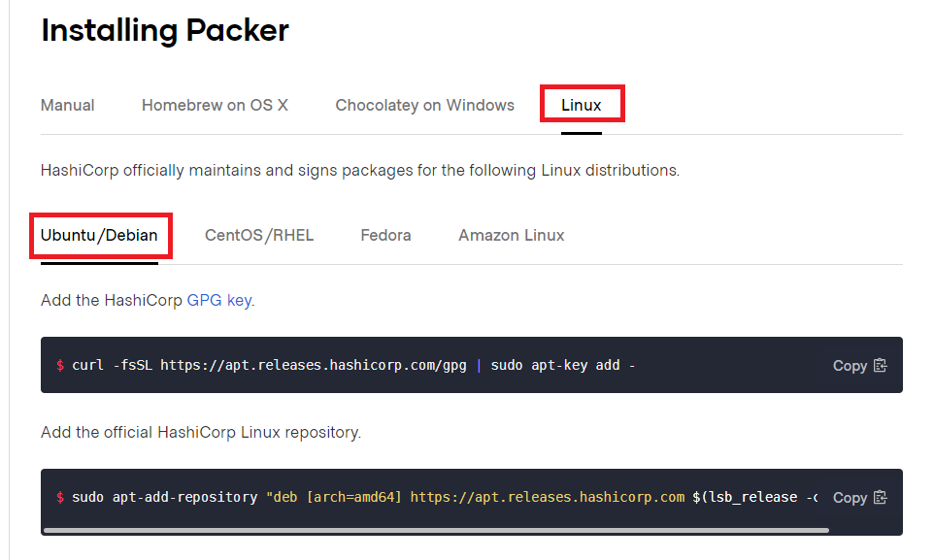Open the Fedora tab
Image resolution: width=934 pixels, height=560 pixels.
386,235
